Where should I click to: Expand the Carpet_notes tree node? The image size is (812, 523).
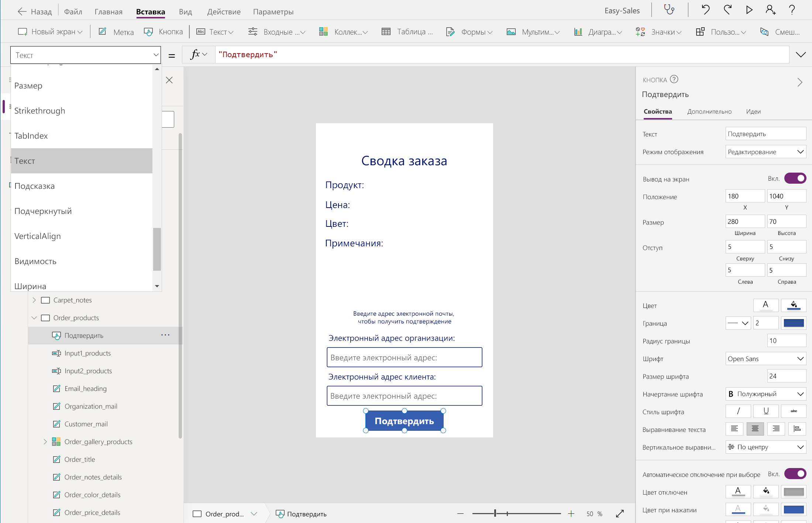click(x=34, y=300)
